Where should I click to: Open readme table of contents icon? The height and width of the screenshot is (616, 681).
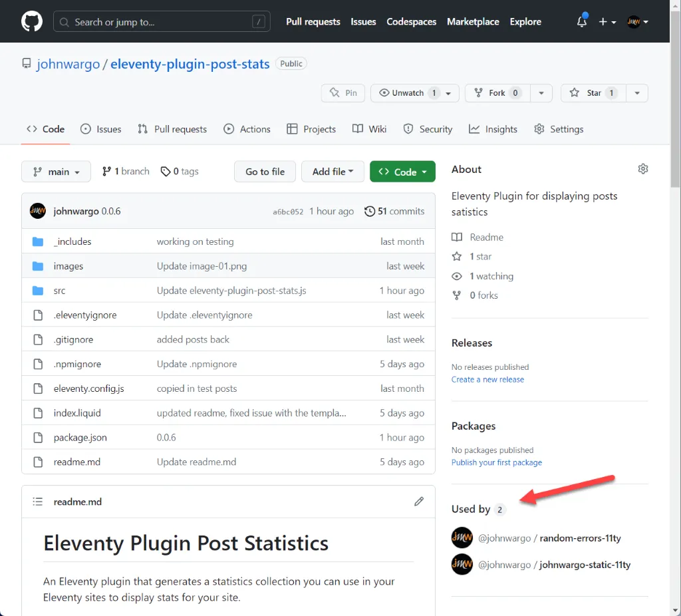point(38,502)
